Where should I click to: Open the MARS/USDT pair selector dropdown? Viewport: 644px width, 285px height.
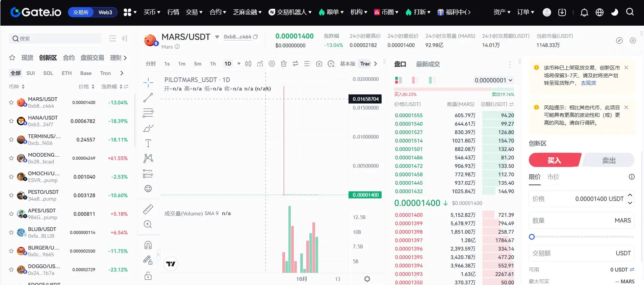(217, 37)
